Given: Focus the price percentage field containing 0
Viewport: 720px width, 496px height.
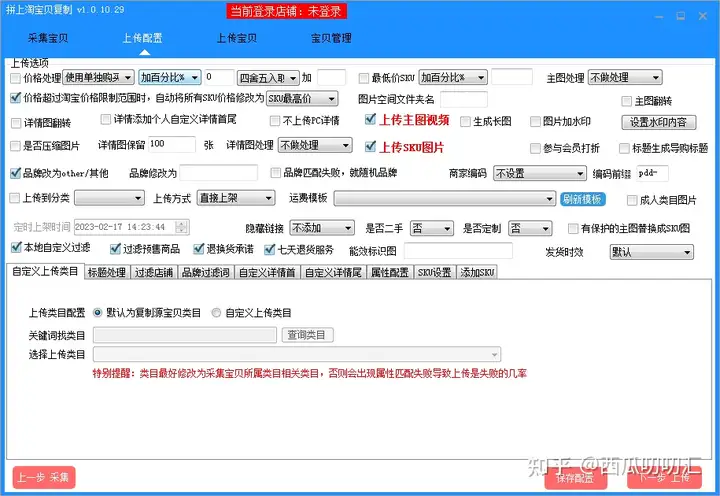Looking at the screenshot, I should [219, 77].
